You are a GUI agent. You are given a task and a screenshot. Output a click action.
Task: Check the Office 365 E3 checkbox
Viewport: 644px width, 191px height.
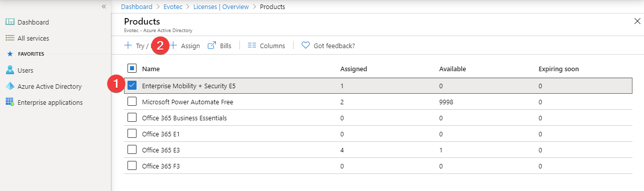[132, 149]
